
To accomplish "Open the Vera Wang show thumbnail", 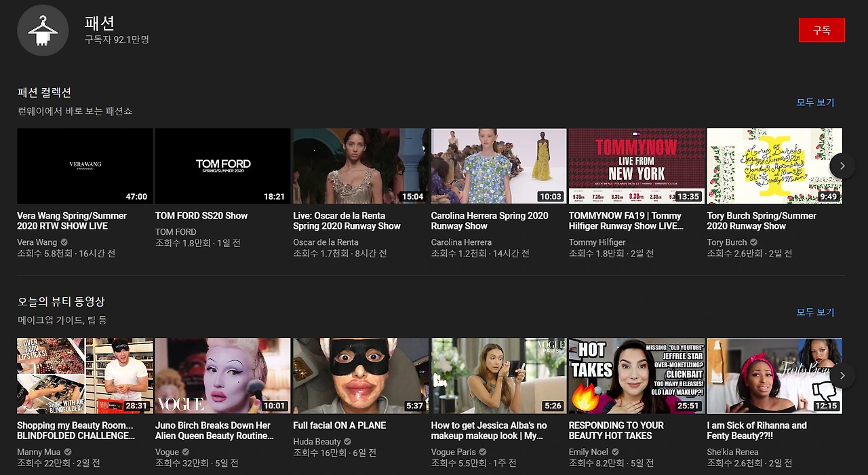I will [85, 166].
